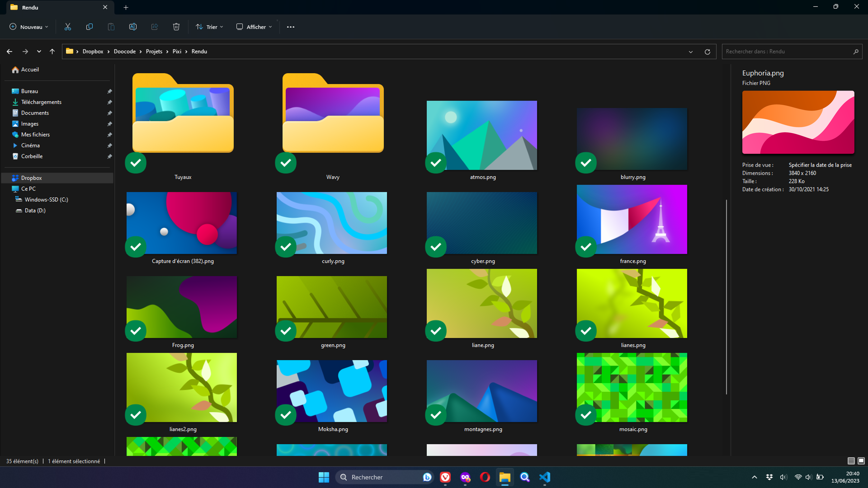Click the Delete trash icon
Viewport: 868px width, 488px height.
coord(176,27)
